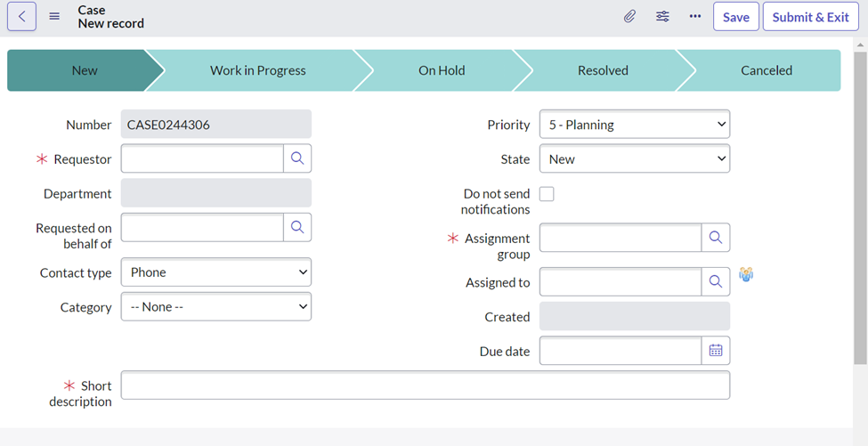Click the Requestor field label

tap(83, 159)
